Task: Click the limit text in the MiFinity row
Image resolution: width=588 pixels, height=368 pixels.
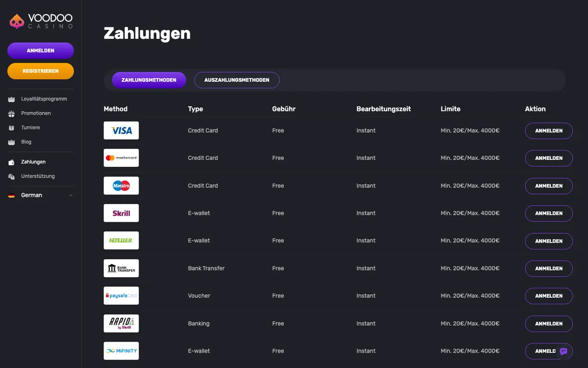Action: click(470, 351)
